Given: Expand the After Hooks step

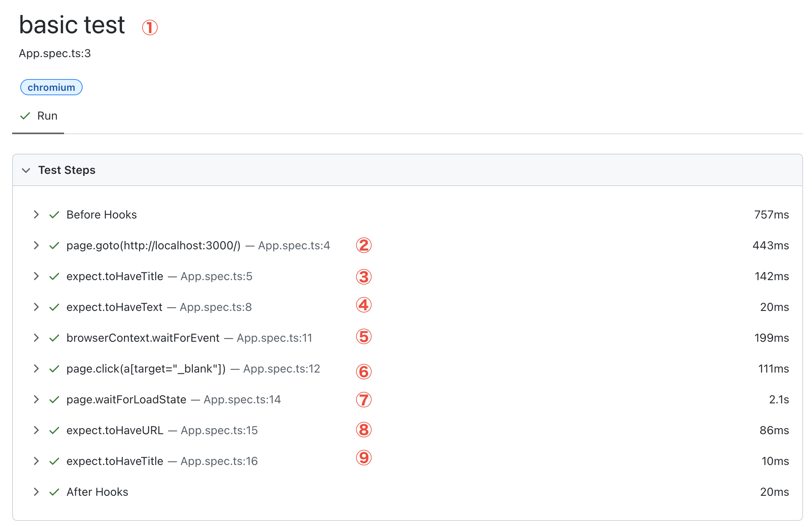Looking at the screenshot, I should [36, 492].
